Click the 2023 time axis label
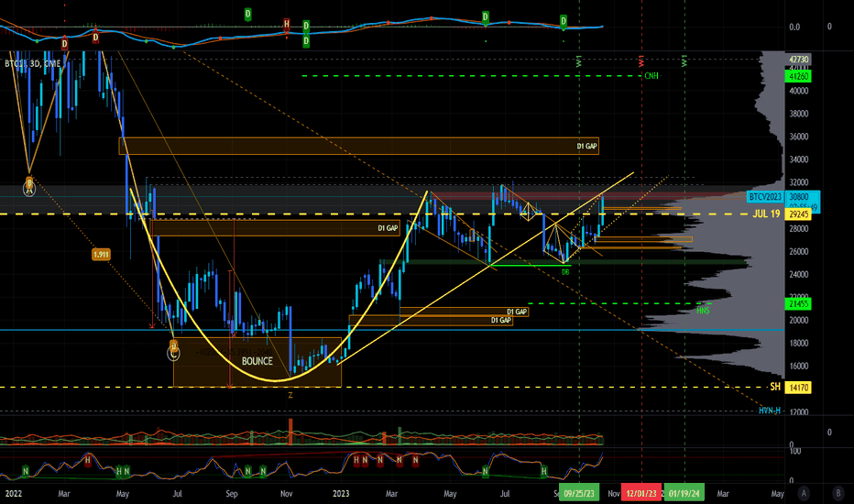854x504 pixels. (341, 494)
